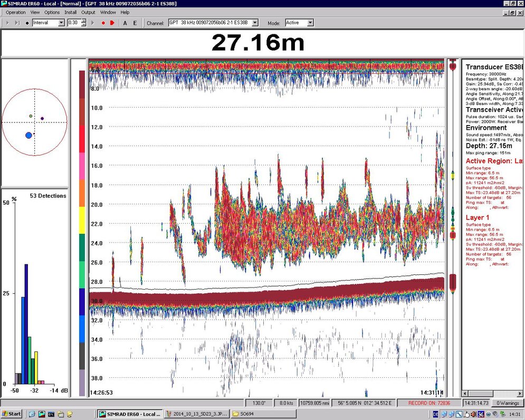Image resolution: width=525 pixels, height=420 pixels.
Task: Expand the Channel GPT 38 kHz dropdown
Action: click(255, 23)
